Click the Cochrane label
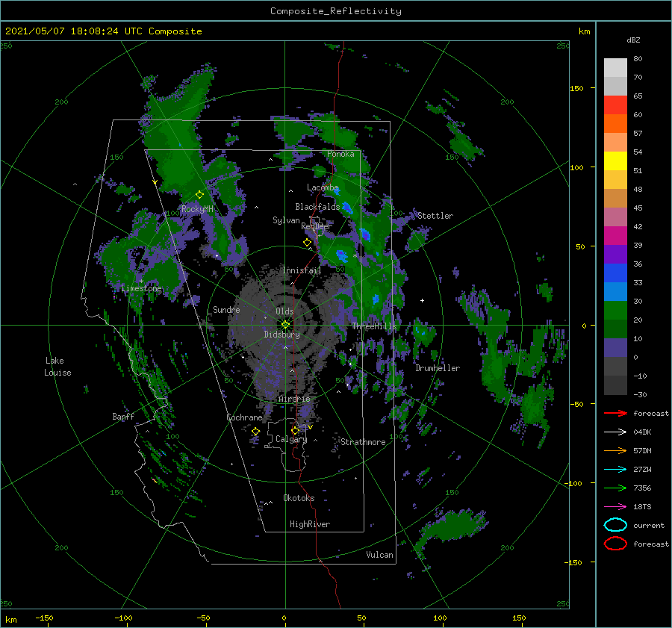This screenshot has height=628, width=672. click(x=244, y=417)
